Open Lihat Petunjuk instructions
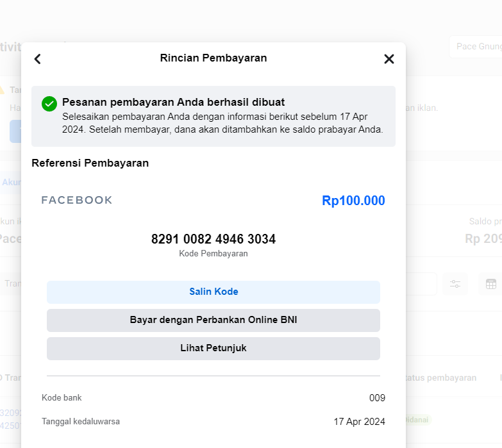The width and height of the screenshot is (502, 448). pos(213,348)
